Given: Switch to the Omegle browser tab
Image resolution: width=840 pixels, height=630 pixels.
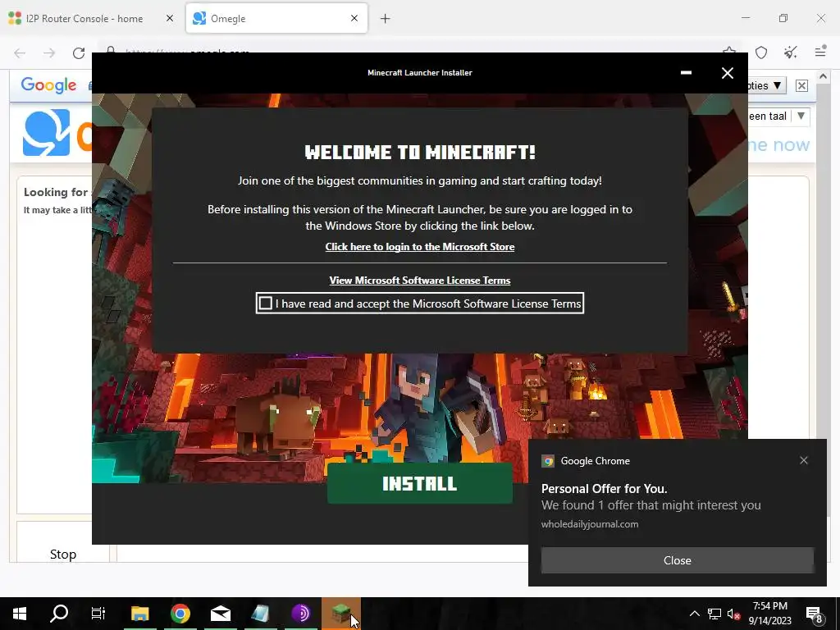Looking at the screenshot, I should click(x=276, y=18).
